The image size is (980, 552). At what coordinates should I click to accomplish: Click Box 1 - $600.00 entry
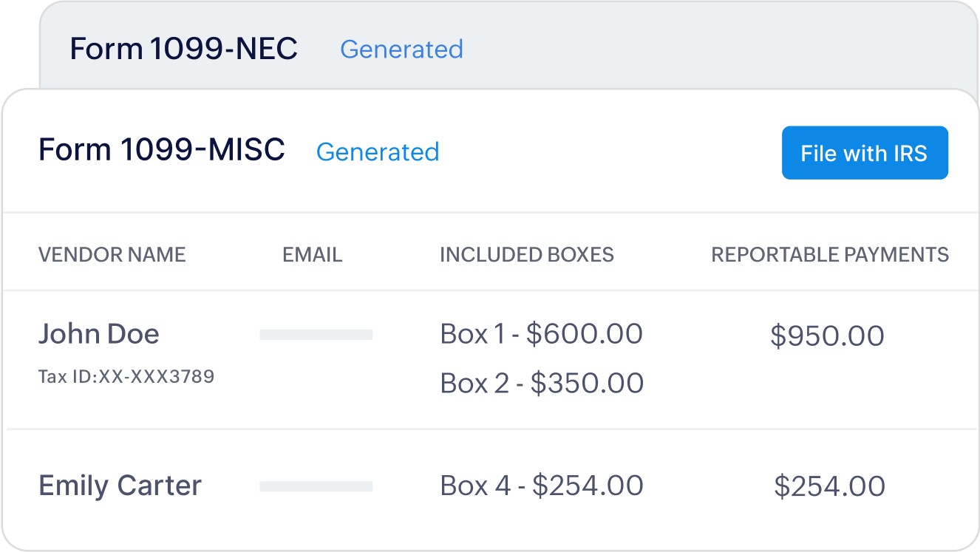pyautogui.click(x=541, y=334)
